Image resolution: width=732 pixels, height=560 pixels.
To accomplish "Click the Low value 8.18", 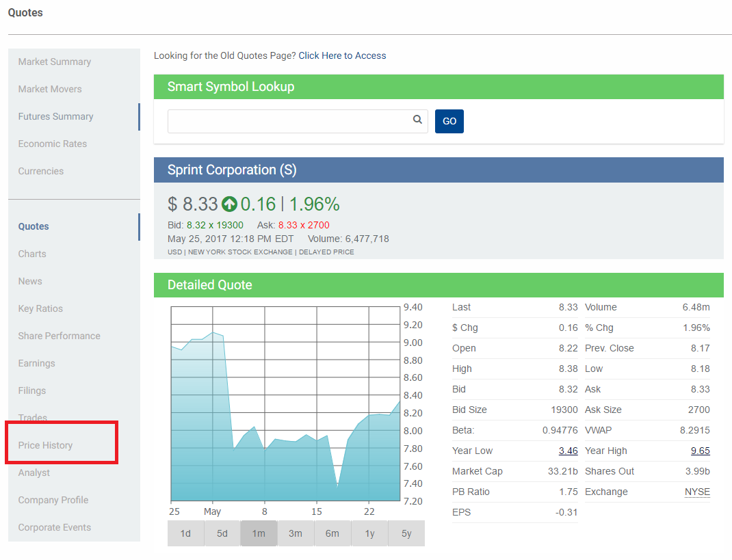I will (701, 369).
